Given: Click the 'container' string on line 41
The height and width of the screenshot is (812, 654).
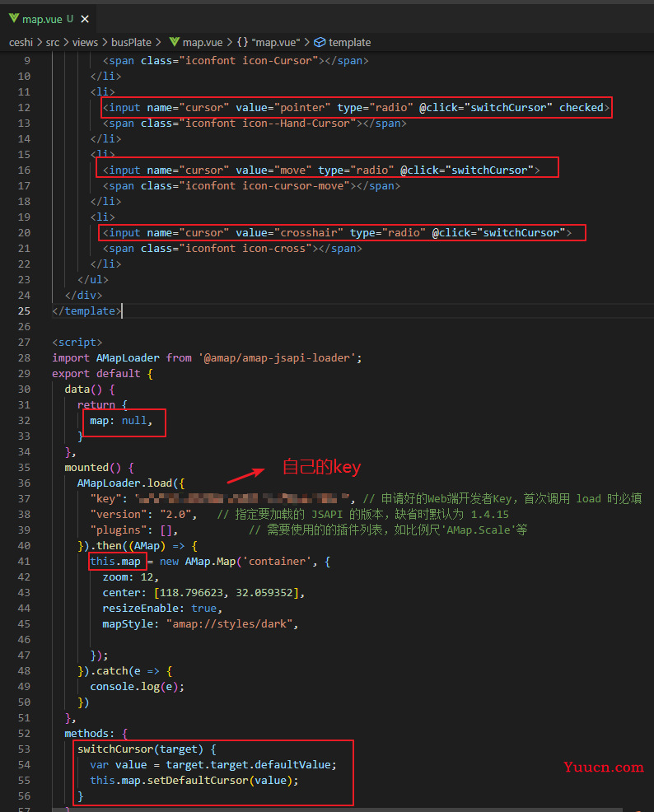Looking at the screenshot, I should 277,561.
